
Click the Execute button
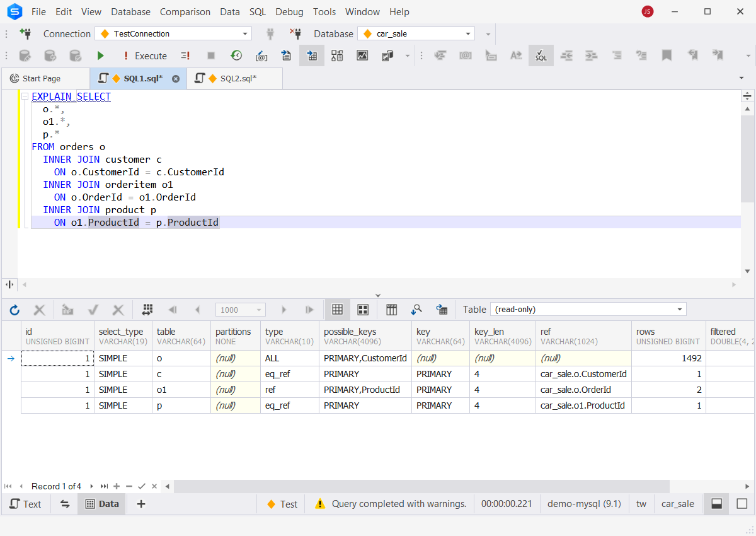point(146,55)
